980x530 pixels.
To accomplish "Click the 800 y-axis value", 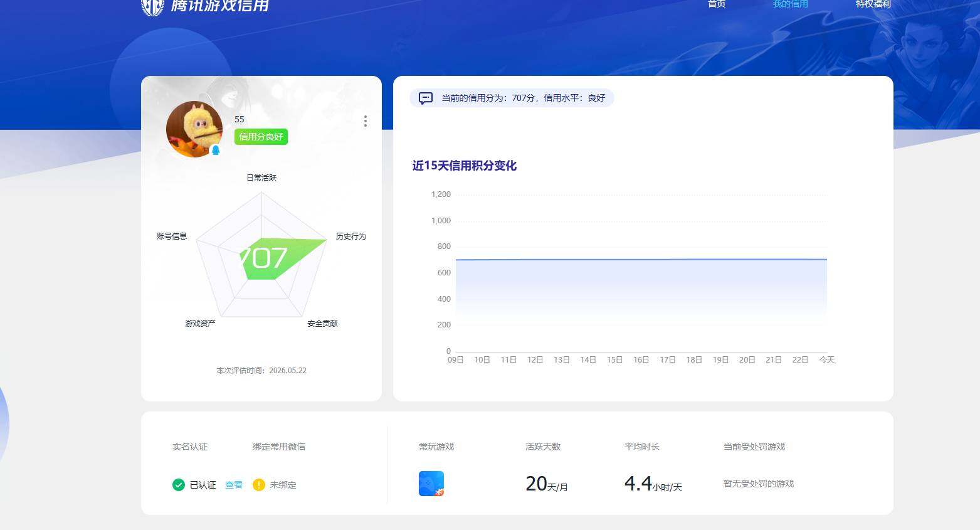I will click(x=444, y=246).
